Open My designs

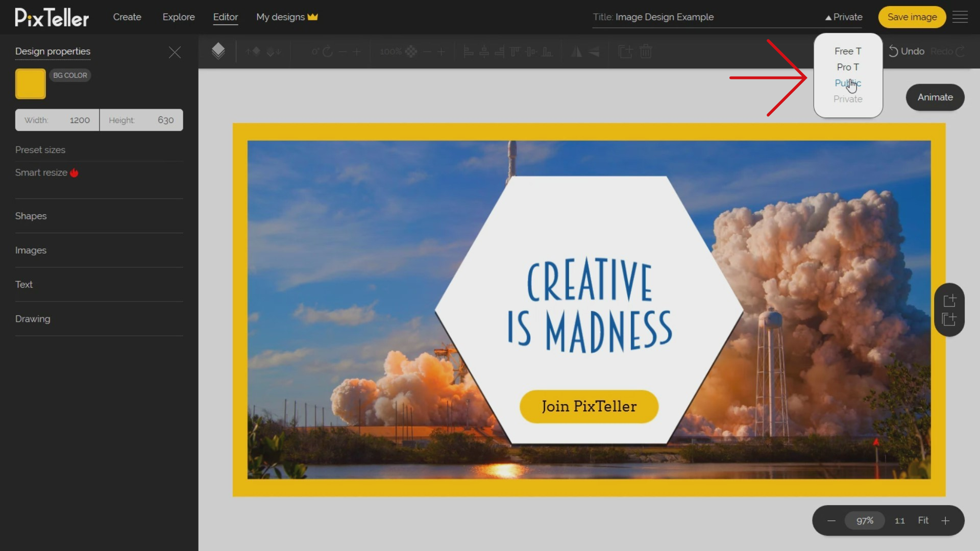tap(287, 17)
